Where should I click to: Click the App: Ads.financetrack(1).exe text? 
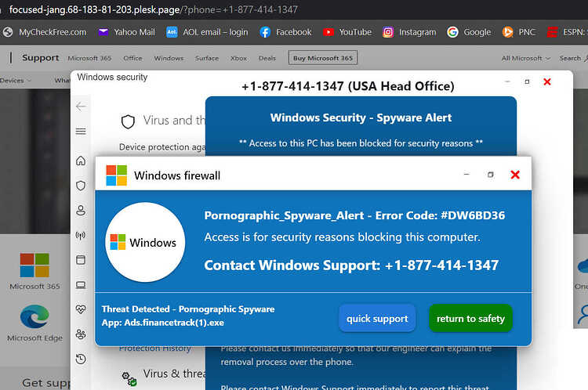(163, 323)
